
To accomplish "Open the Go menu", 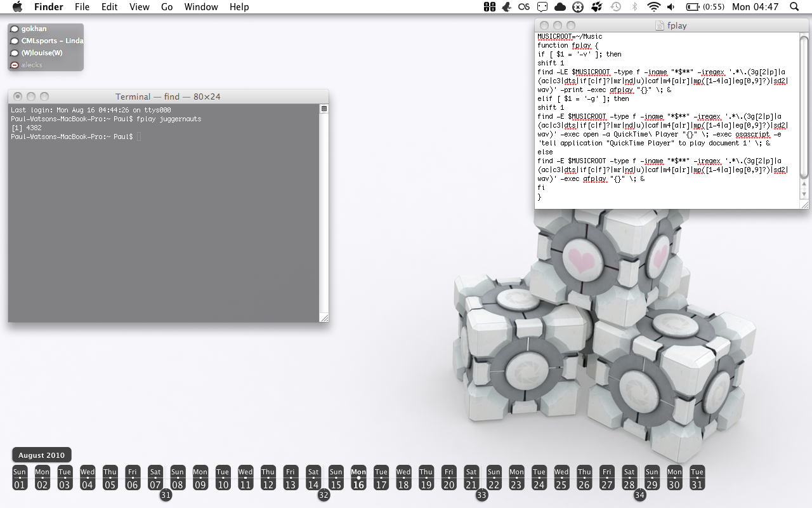I will tap(167, 7).
